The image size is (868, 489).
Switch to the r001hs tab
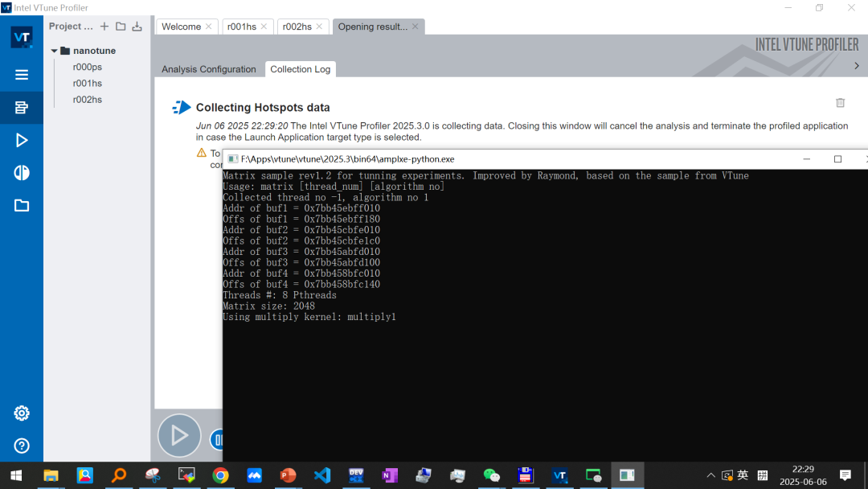(242, 27)
